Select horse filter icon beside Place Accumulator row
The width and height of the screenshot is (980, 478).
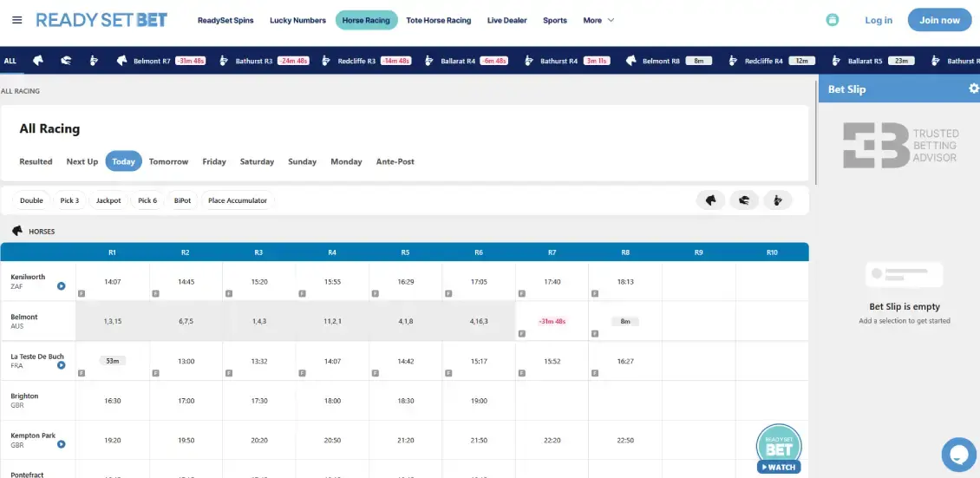(710, 200)
